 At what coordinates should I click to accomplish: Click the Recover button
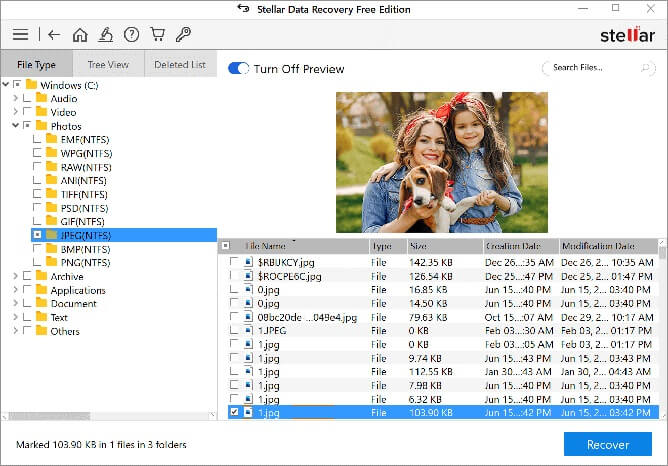coord(608,444)
